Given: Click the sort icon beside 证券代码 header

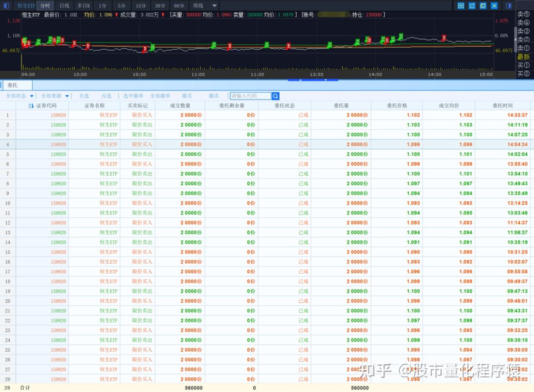Looking at the screenshot, I should pyautogui.click(x=31, y=106).
